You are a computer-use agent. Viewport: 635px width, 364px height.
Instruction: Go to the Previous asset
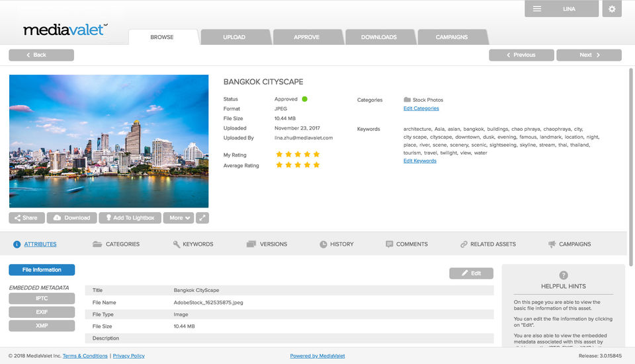coord(521,55)
